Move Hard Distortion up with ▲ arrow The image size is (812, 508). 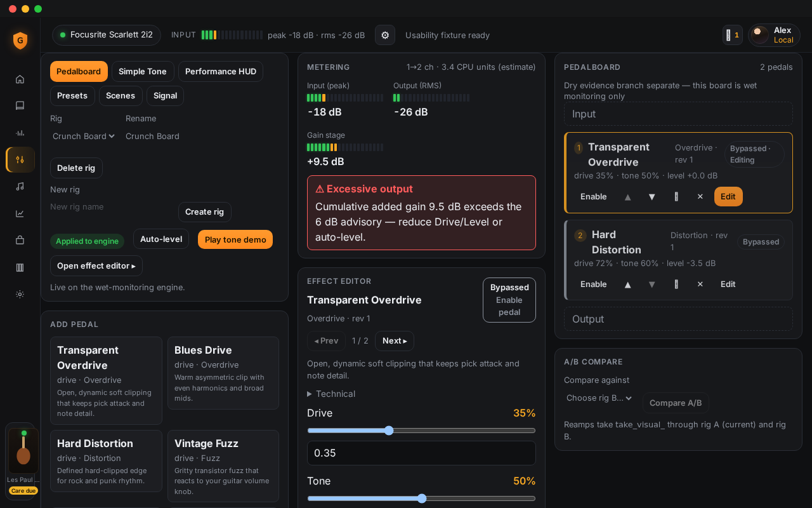coord(627,284)
